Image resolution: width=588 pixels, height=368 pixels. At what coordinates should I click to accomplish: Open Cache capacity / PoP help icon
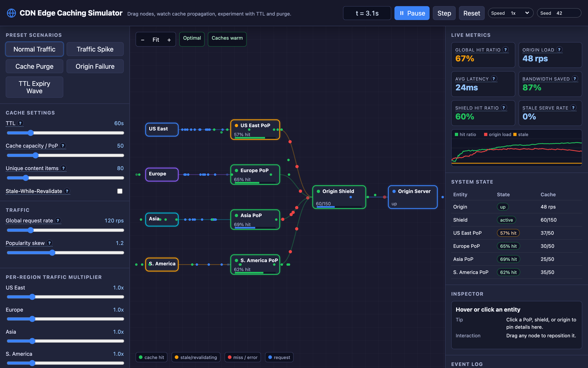coord(63,146)
